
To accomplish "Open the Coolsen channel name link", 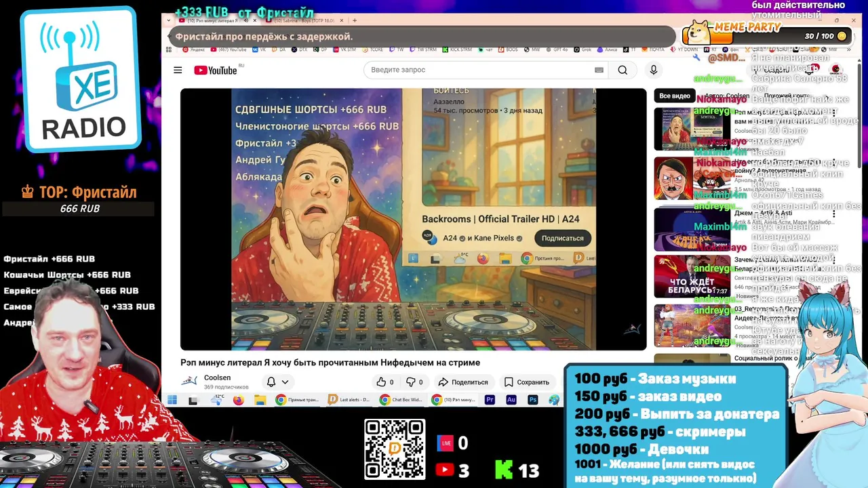I will (x=217, y=378).
